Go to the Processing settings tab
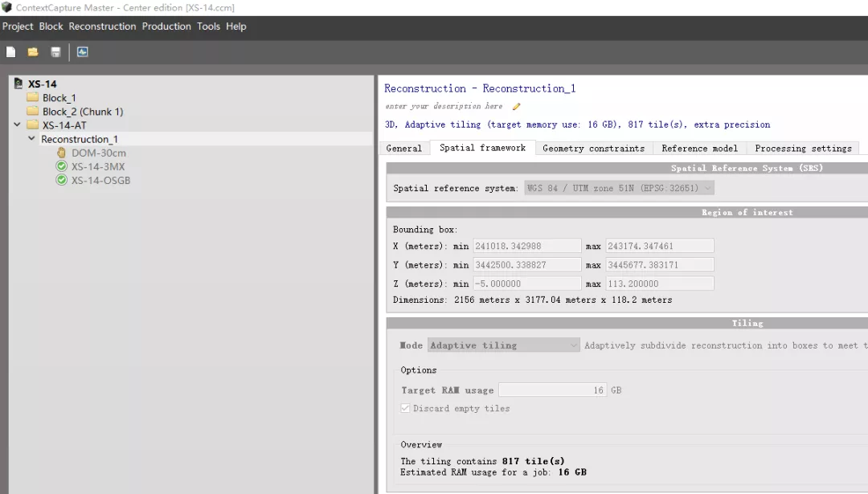Viewport: 868px width, 494px height. pyautogui.click(x=803, y=149)
